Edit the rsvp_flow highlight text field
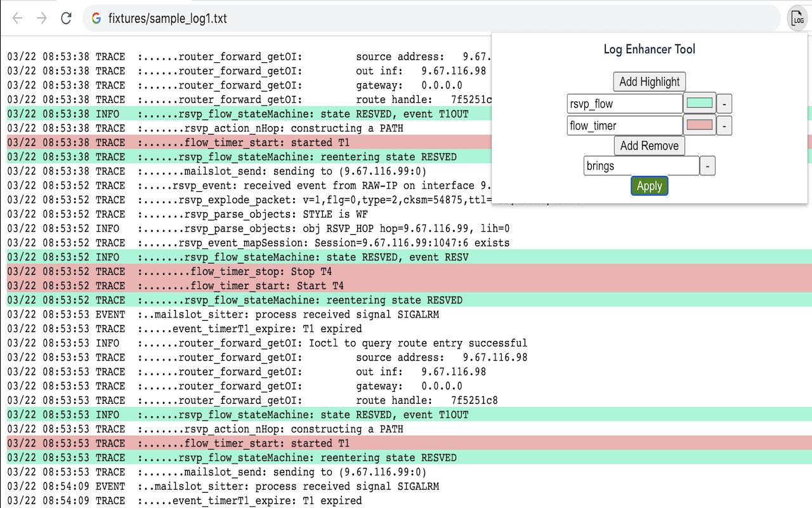This screenshot has width=812, height=508. (x=625, y=104)
